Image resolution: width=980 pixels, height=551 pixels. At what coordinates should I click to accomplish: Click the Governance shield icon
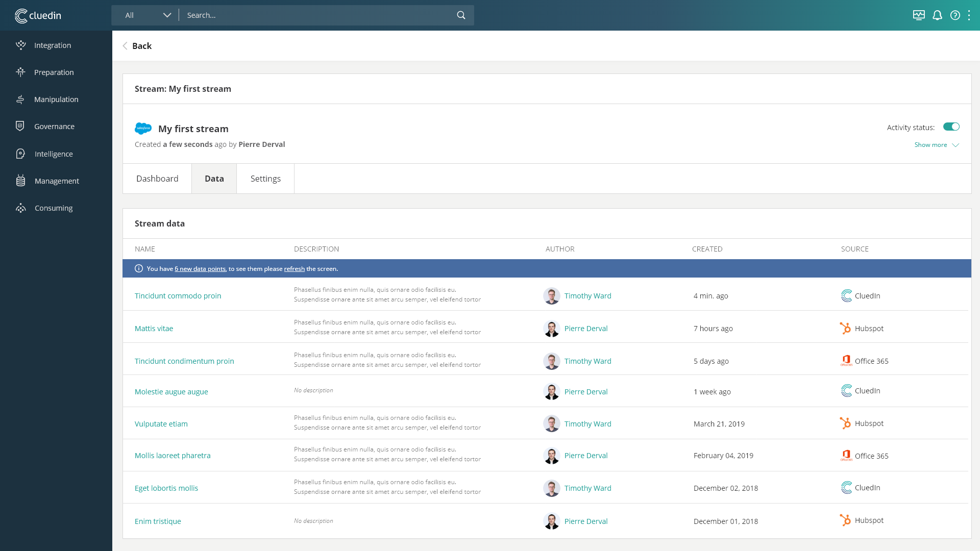click(x=20, y=126)
